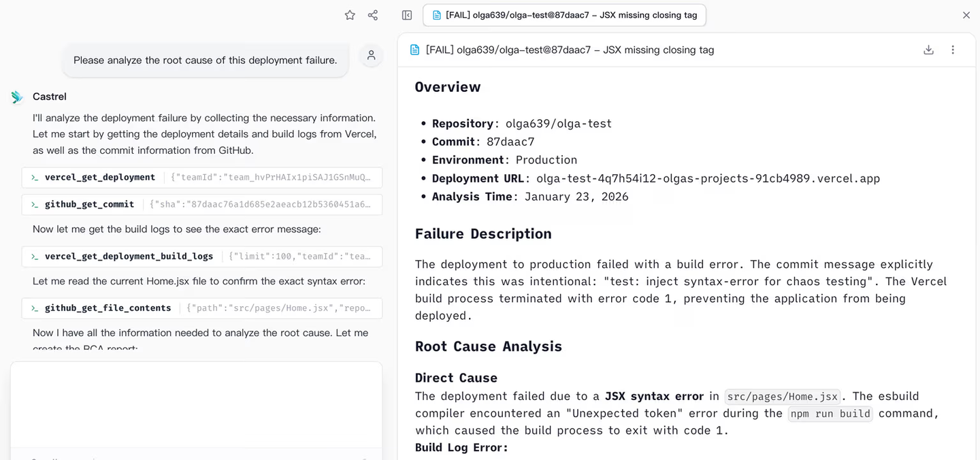Expand the github_get_file_contents tool call
980x460 pixels.
pos(202,308)
